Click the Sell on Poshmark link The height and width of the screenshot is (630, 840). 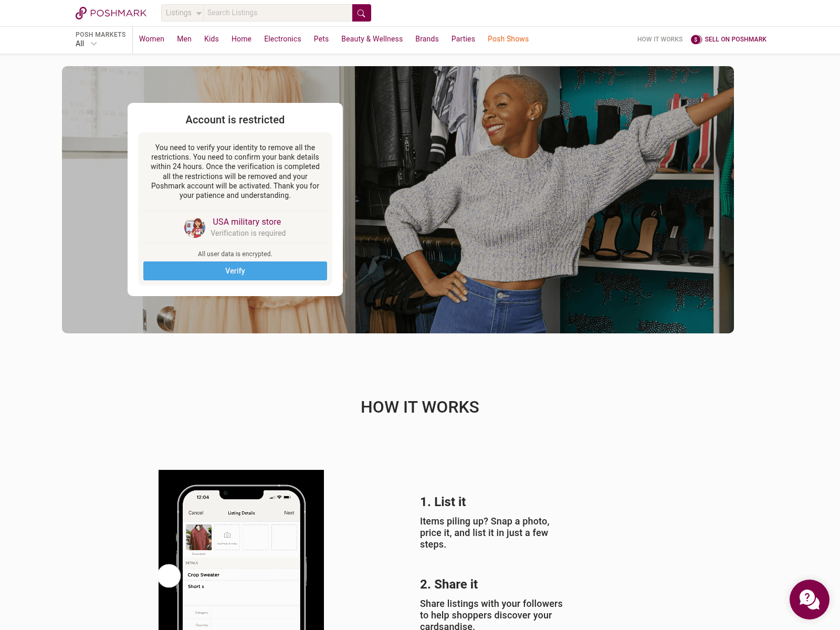click(735, 39)
